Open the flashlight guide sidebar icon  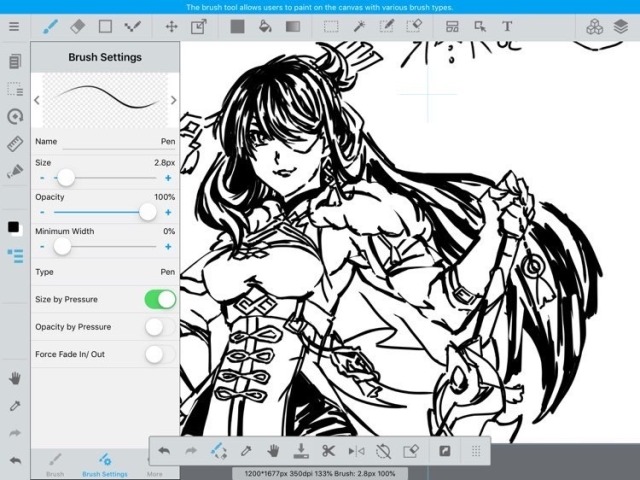coord(15,171)
